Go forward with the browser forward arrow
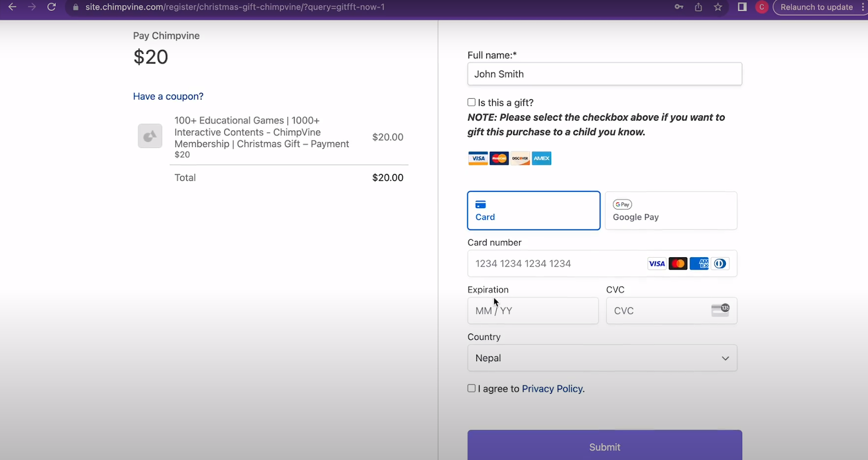Image resolution: width=868 pixels, height=460 pixels. tap(31, 7)
